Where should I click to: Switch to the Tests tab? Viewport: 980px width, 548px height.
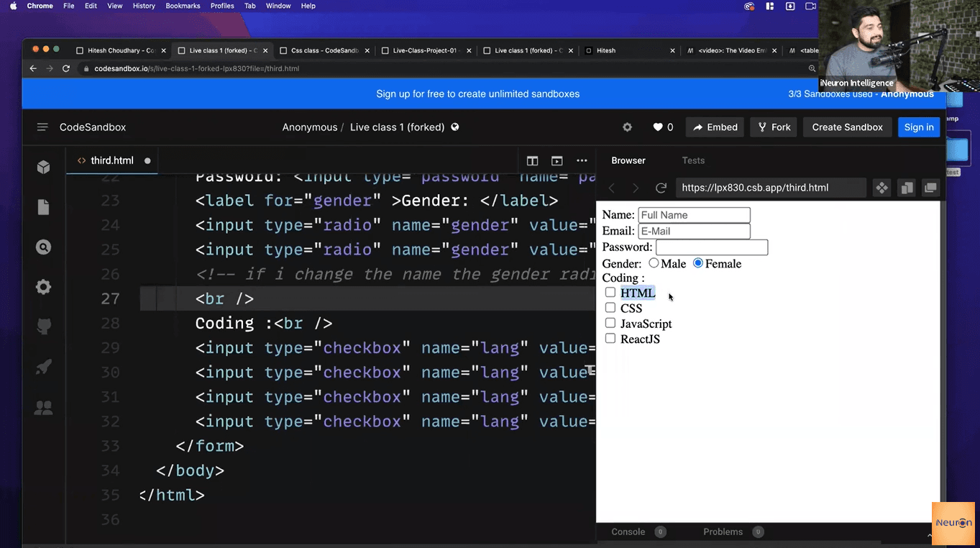693,160
